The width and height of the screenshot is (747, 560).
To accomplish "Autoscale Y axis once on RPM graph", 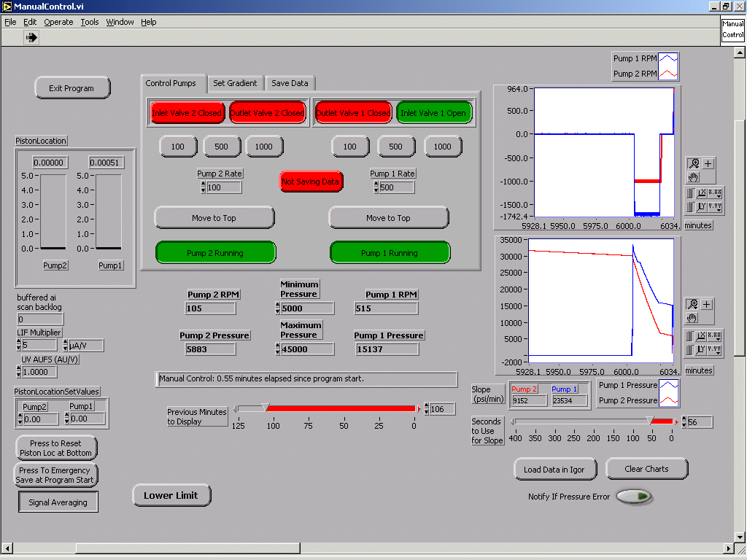I will (x=701, y=207).
